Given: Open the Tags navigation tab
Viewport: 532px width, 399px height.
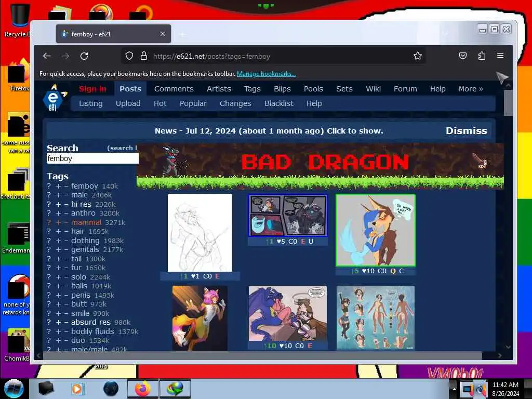Looking at the screenshot, I should 252,89.
